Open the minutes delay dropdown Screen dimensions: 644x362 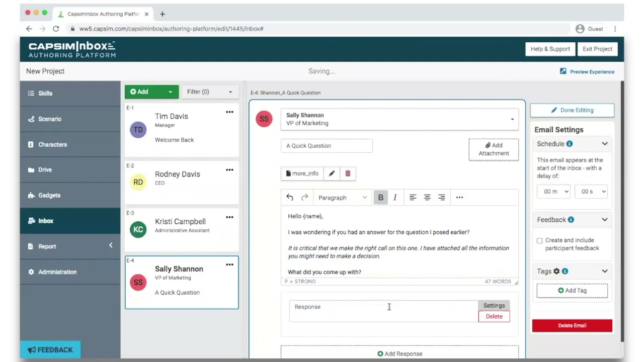pos(553,192)
